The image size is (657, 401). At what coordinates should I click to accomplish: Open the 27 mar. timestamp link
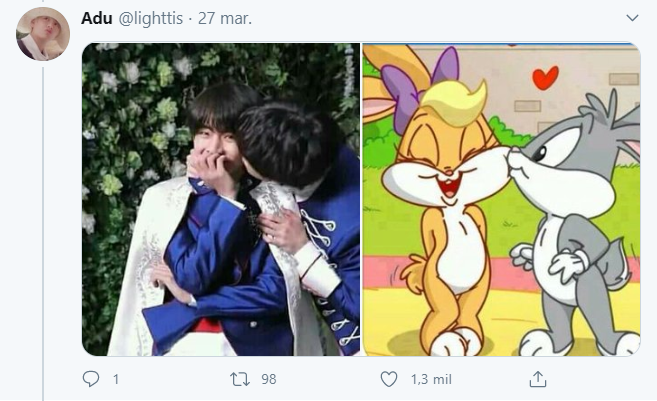(225, 18)
